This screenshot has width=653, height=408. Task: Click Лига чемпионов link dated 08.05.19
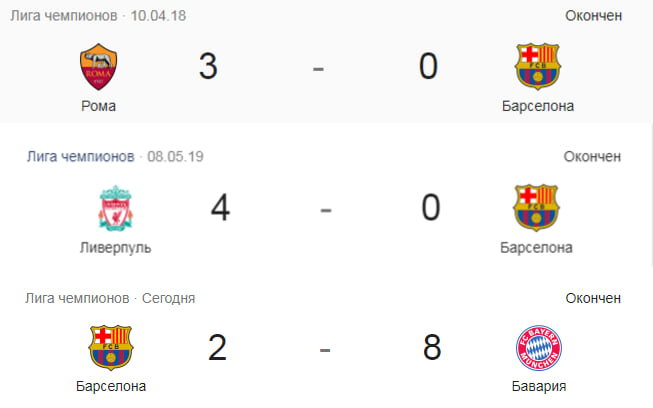[x=80, y=157]
